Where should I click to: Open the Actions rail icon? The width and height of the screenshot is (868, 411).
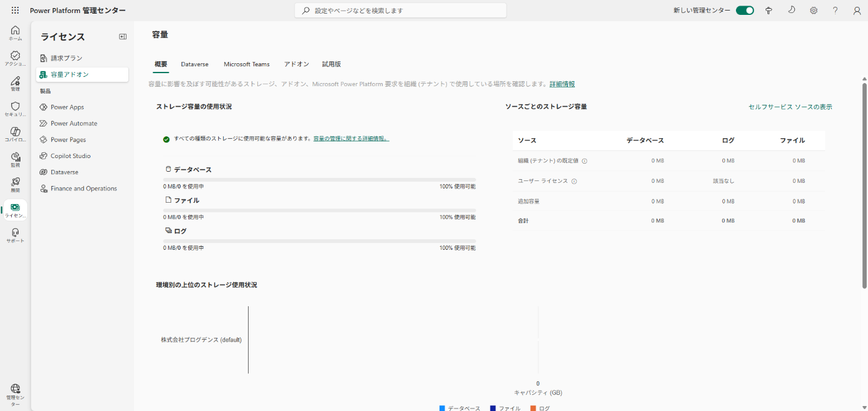15,58
